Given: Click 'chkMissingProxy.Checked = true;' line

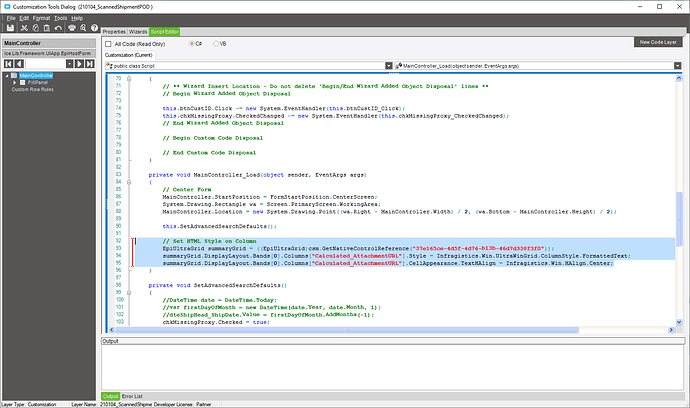Looking at the screenshot, I should click(216, 322).
